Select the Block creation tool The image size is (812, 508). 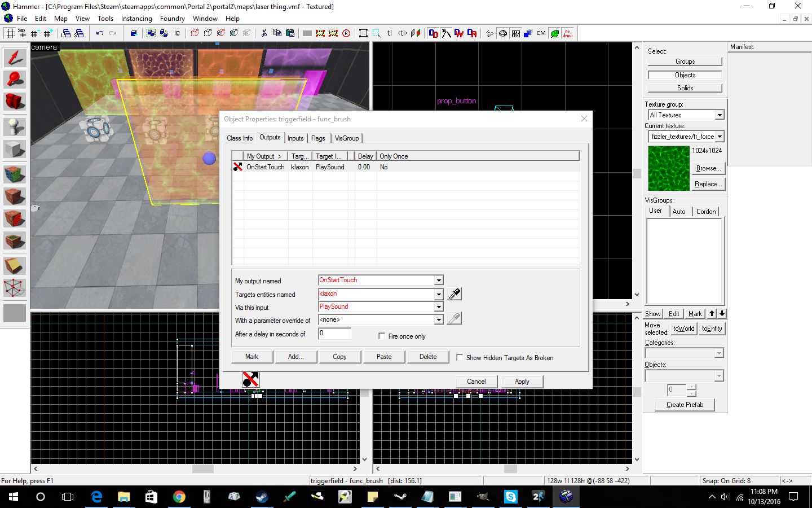15,149
